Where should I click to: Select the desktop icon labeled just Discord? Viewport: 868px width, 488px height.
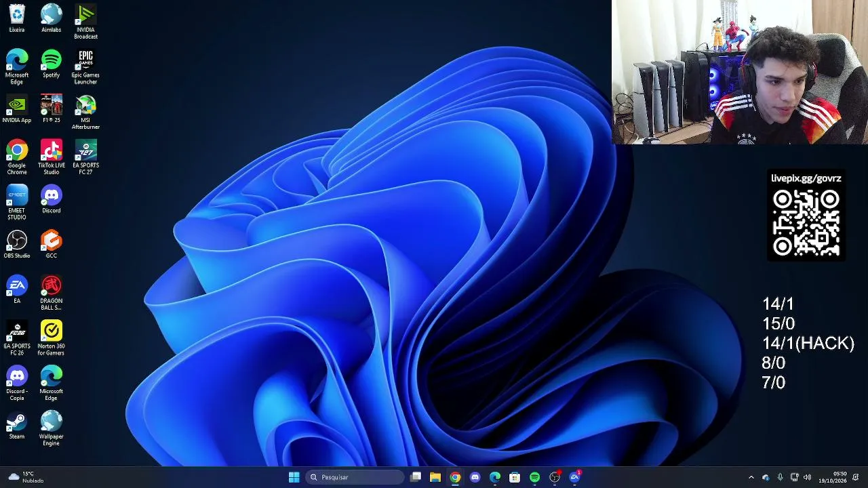(52, 199)
